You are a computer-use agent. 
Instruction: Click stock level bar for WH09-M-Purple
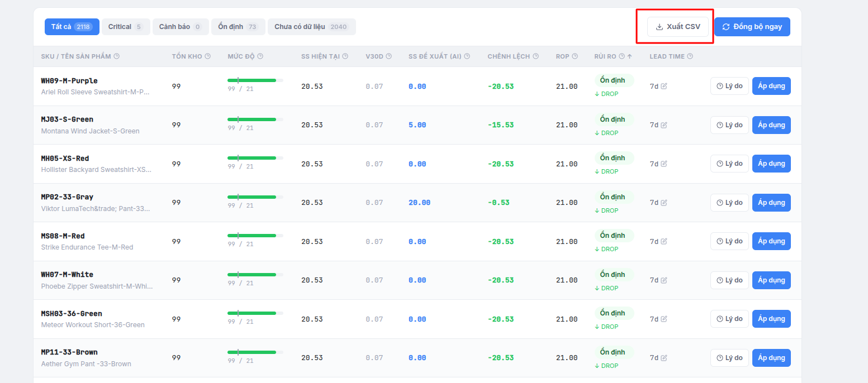(255, 80)
